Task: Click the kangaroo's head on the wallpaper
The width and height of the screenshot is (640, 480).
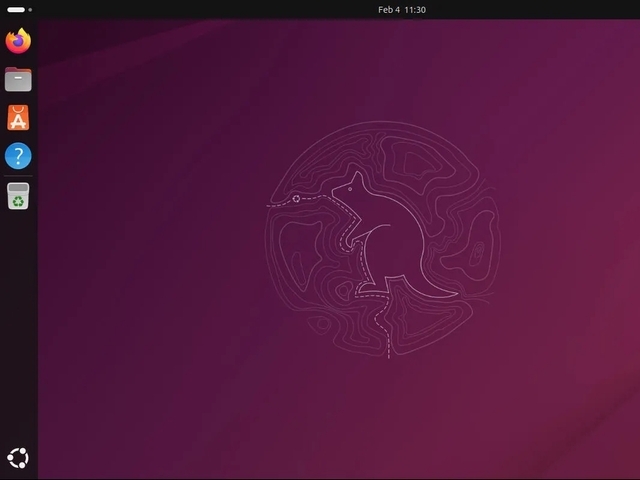Action: [x=351, y=188]
